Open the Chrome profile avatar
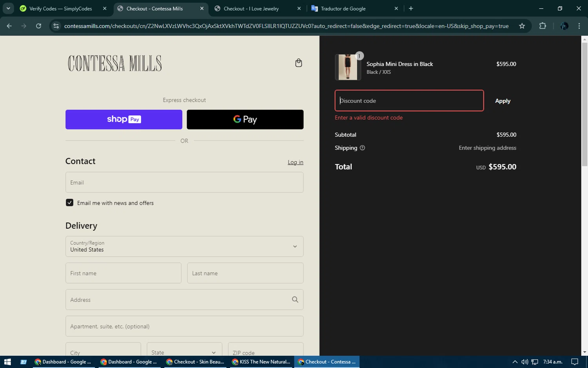 pyautogui.click(x=564, y=26)
